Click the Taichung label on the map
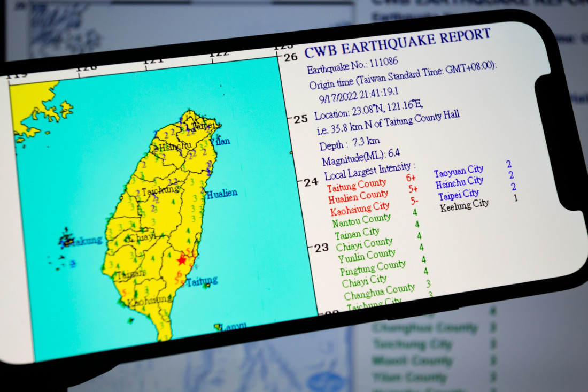 pos(160,191)
